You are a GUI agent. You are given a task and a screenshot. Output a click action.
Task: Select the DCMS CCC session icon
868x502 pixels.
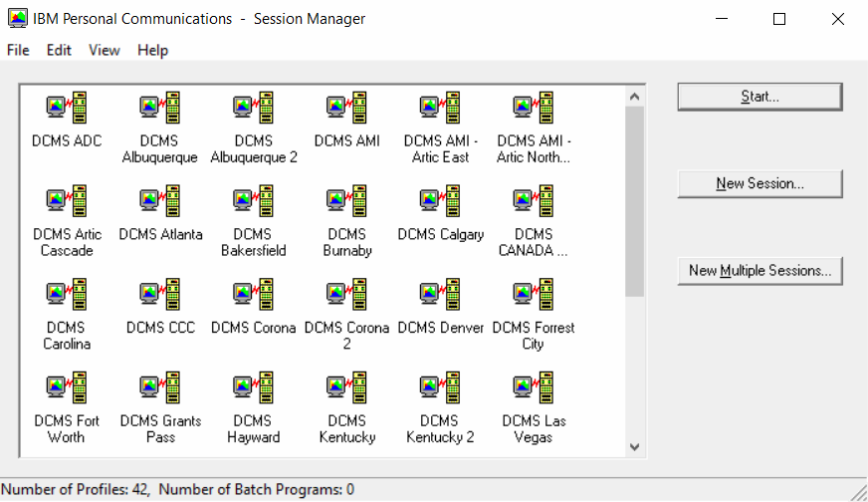click(160, 294)
